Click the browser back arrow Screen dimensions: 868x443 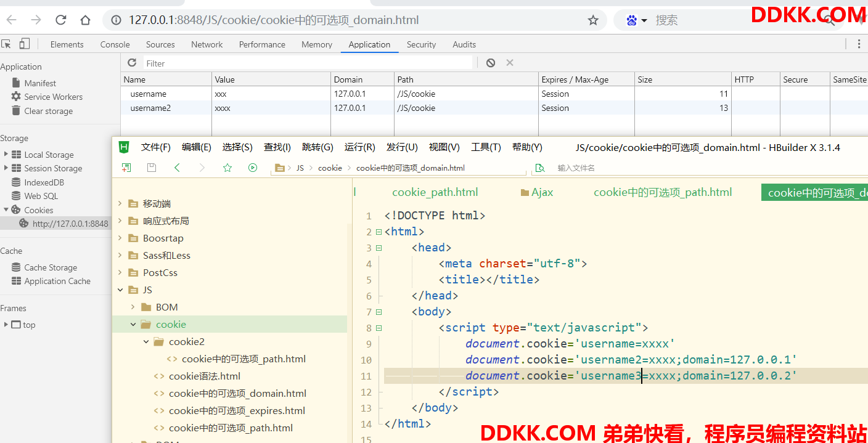pos(12,20)
